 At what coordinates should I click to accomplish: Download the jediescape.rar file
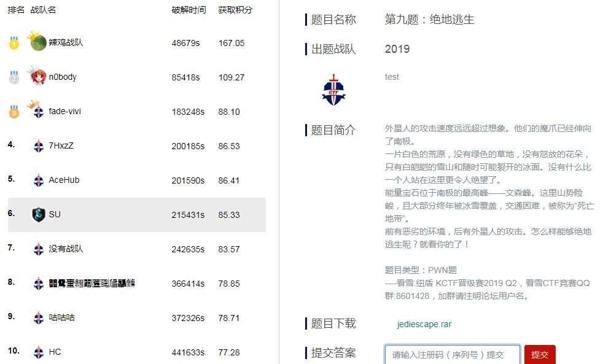pos(424,324)
